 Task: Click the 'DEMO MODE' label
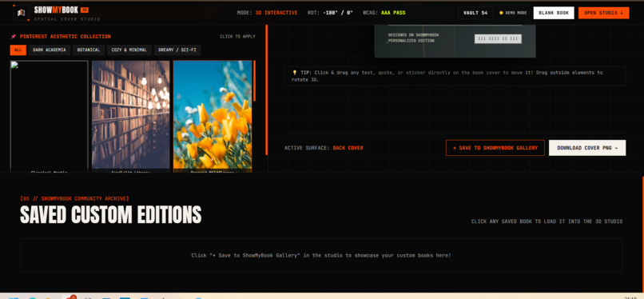516,13
